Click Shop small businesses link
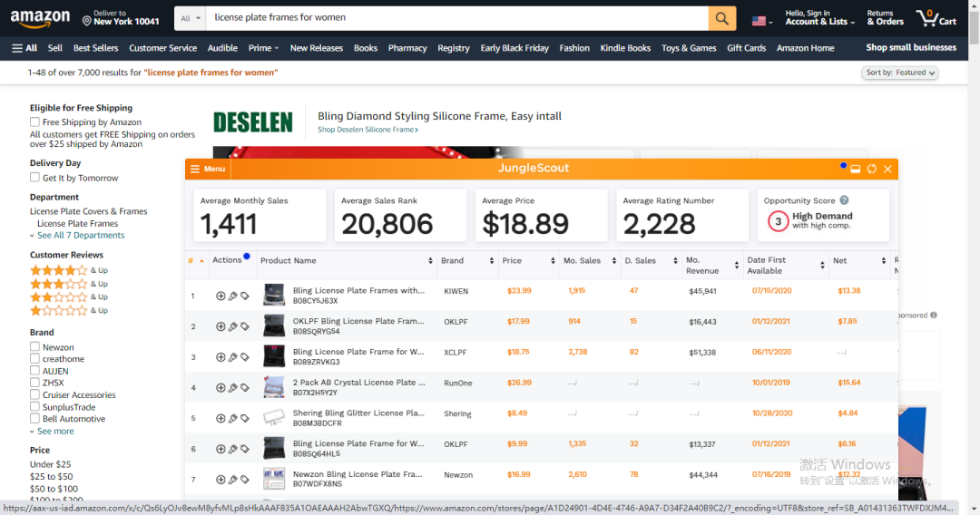Viewport: 980px width, 515px height. [x=911, y=47]
